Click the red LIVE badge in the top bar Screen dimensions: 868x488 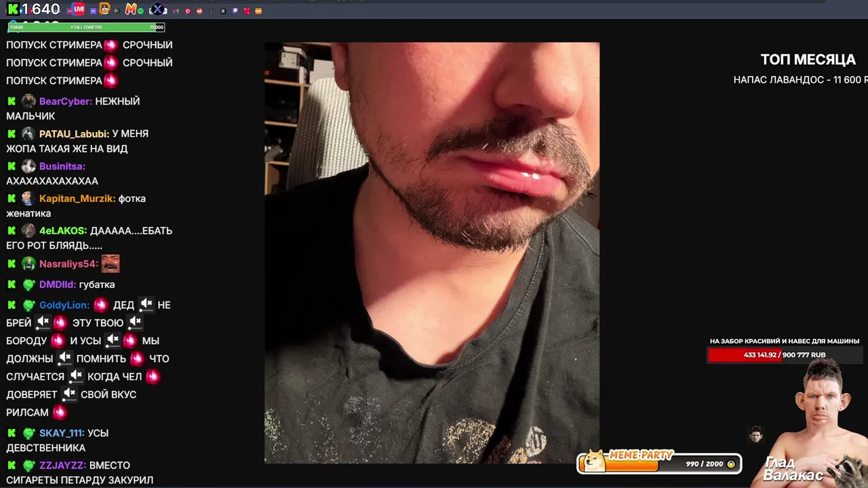[79, 9]
